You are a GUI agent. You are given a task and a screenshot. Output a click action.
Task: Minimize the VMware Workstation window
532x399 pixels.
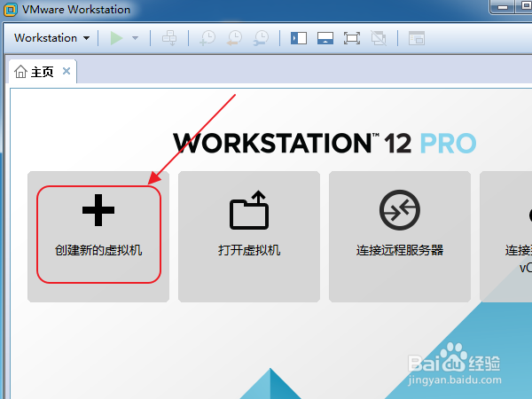(x=503, y=7)
